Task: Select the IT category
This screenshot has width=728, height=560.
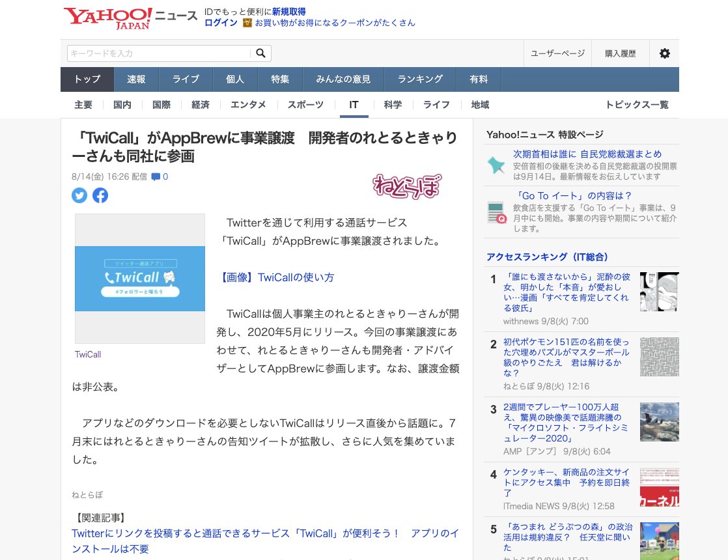Action: [x=354, y=105]
